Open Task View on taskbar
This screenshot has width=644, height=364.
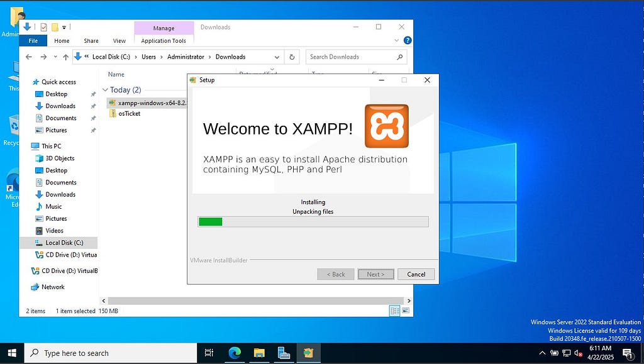[x=209, y=353]
